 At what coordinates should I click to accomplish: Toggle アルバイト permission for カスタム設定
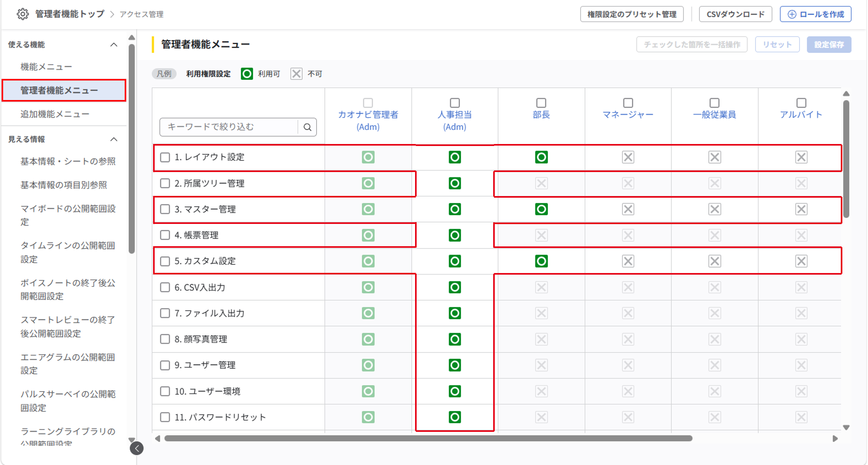pos(801,261)
